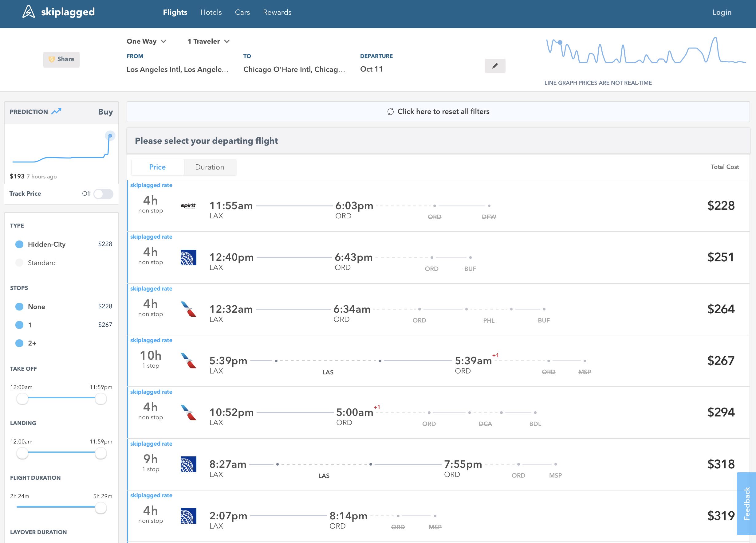
Task: Click the prediction trend arrow icon
Action: coord(56,111)
